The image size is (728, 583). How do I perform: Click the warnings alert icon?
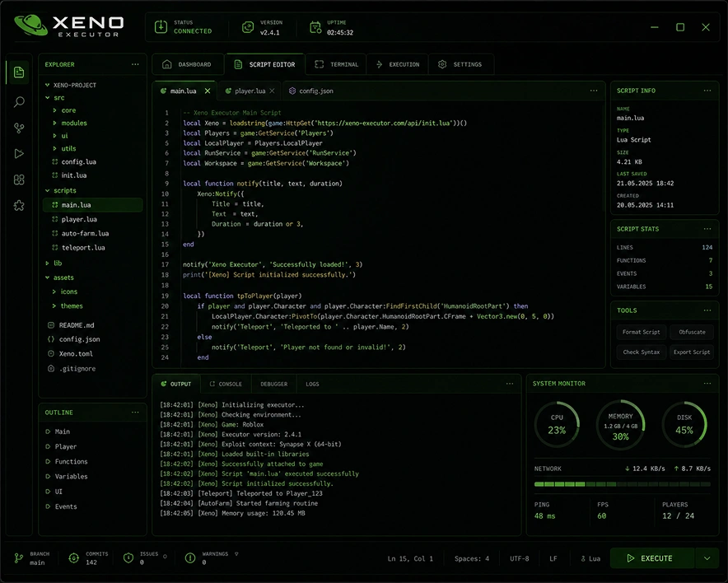(x=190, y=558)
